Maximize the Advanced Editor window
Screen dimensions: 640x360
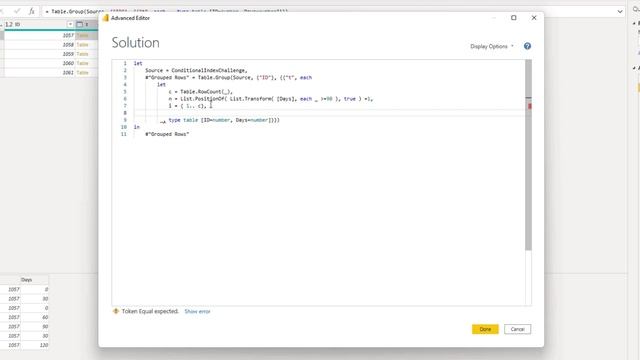point(513,18)
